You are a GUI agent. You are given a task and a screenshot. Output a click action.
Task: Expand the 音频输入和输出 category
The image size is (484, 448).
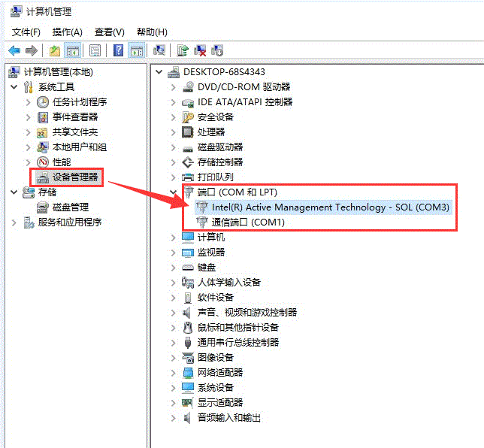tap(173, 418)
